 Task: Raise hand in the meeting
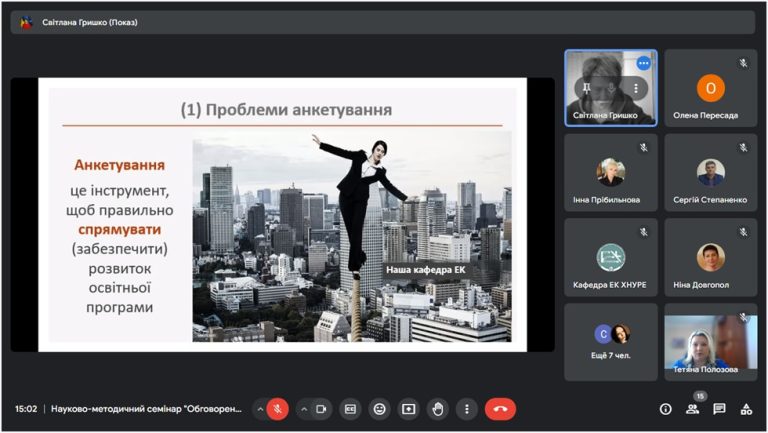[x=437, y=409]
